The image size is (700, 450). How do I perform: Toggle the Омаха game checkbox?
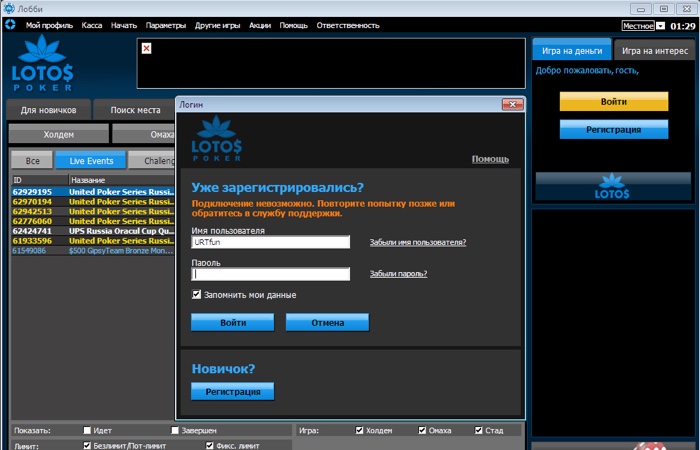422,430
